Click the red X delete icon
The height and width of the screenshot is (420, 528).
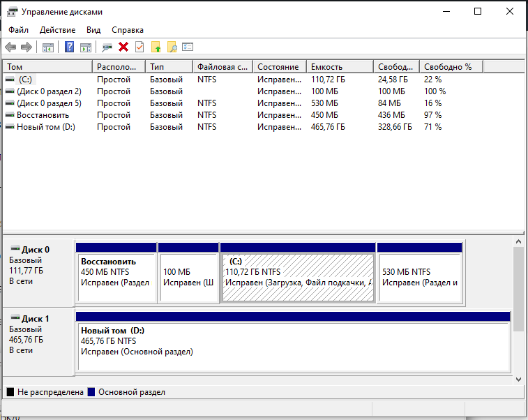click(123, 47)
